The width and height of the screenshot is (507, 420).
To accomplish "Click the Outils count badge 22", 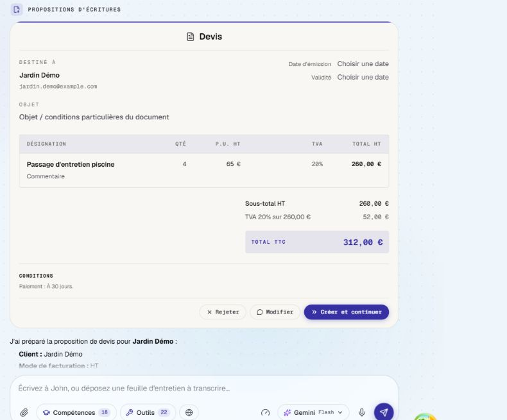I will click(x=164, y=412).
